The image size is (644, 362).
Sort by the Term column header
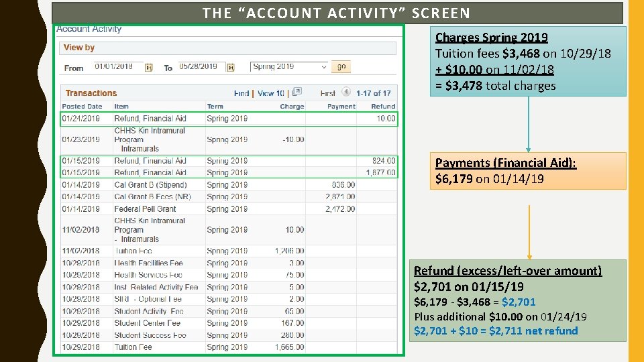tap(215, 107)
